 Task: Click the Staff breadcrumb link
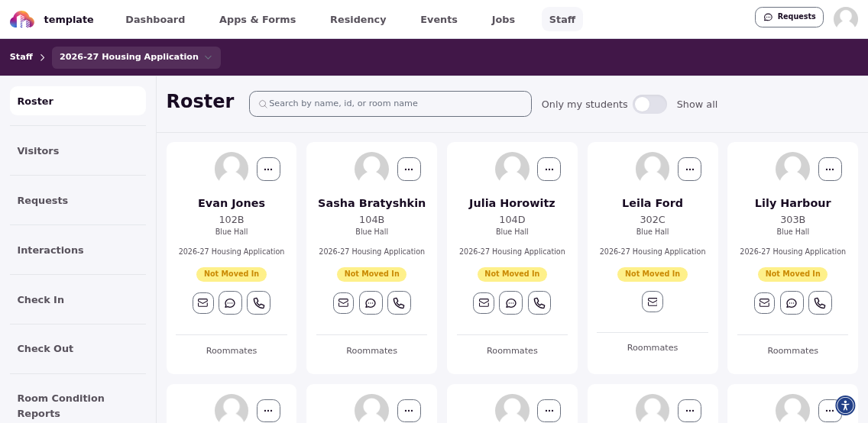(21, 57)
